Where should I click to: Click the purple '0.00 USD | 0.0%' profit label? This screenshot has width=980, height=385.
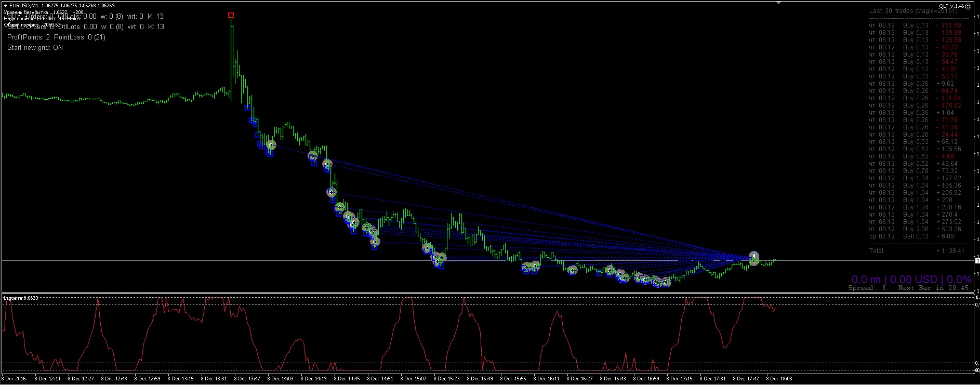pos(931,280)
